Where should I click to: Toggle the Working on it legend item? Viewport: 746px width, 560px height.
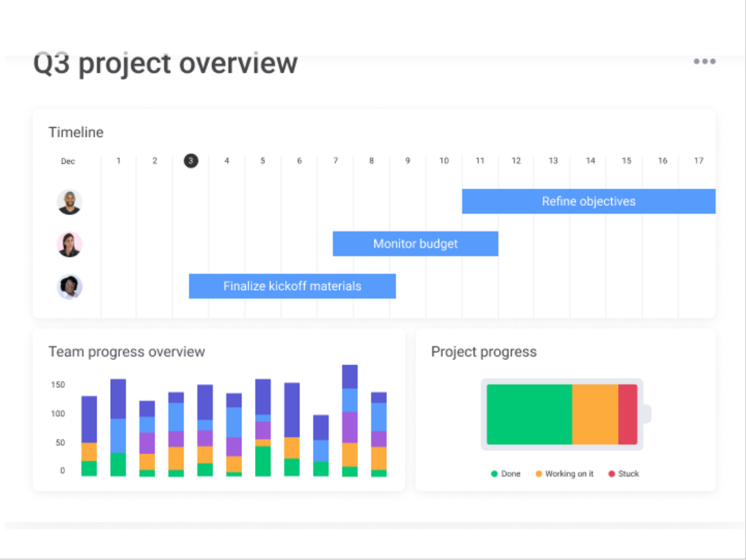click(565, 474)
